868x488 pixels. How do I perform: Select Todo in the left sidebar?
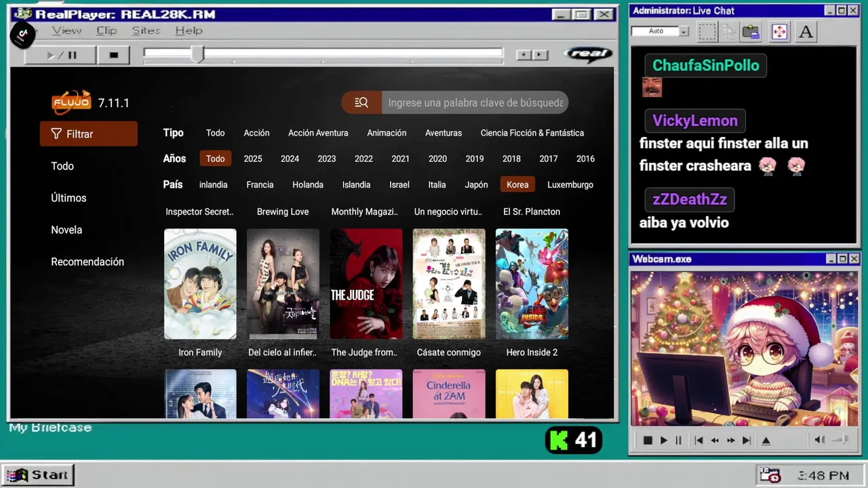(62, 166)
